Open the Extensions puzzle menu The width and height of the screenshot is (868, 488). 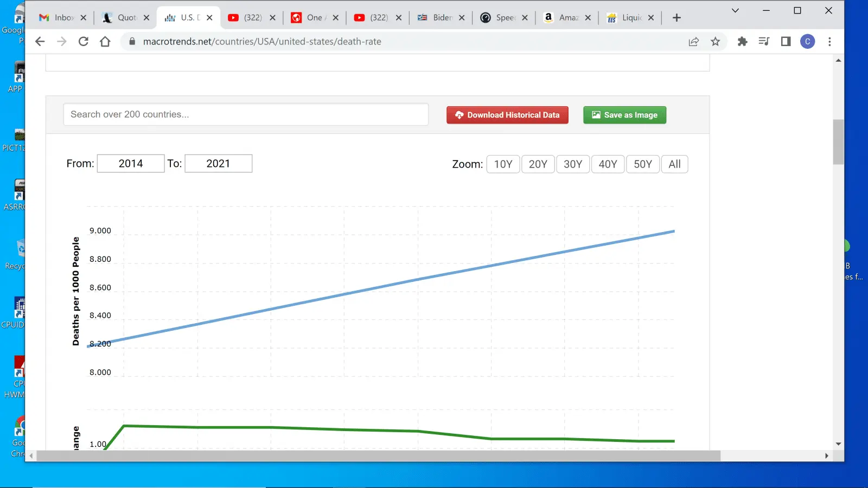(x=743, y=42)
